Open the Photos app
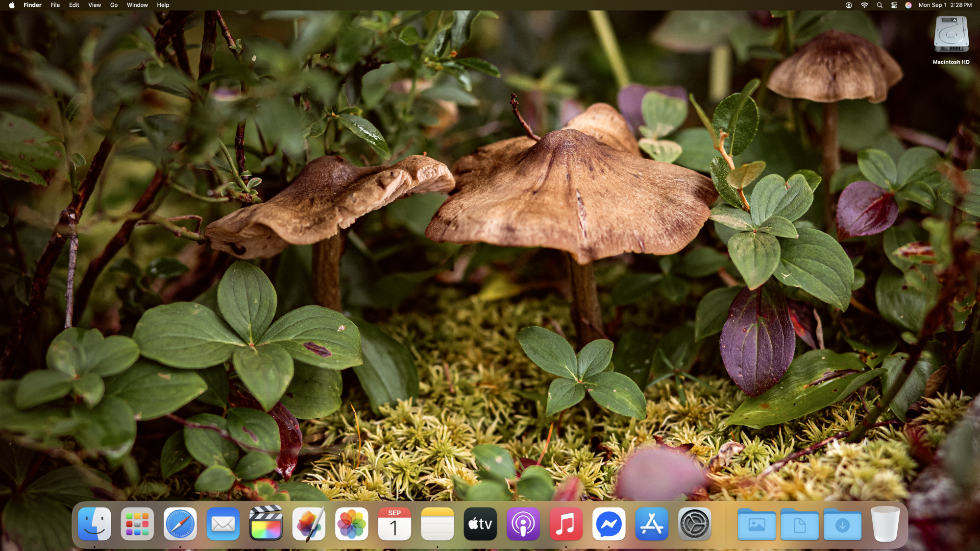The width and height of the screenshot is (980, 551). click(x=352, y=524)
